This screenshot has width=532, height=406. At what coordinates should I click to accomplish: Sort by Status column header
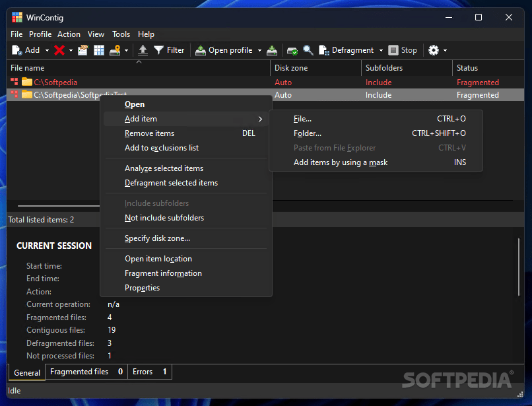tap(488, 68)
